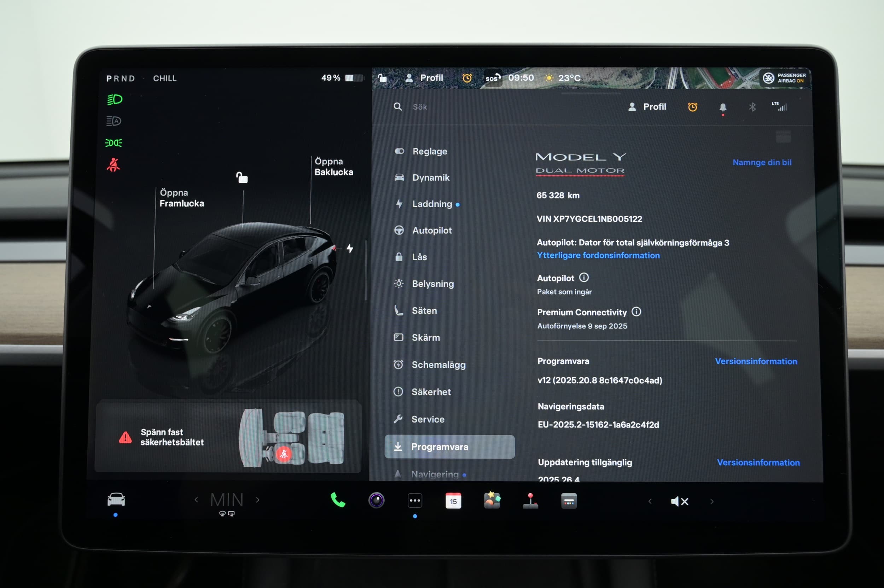This screenshot has width=884, height=588.
Task: Click the Namnge din bil link
Action: (x=762, y=162)
